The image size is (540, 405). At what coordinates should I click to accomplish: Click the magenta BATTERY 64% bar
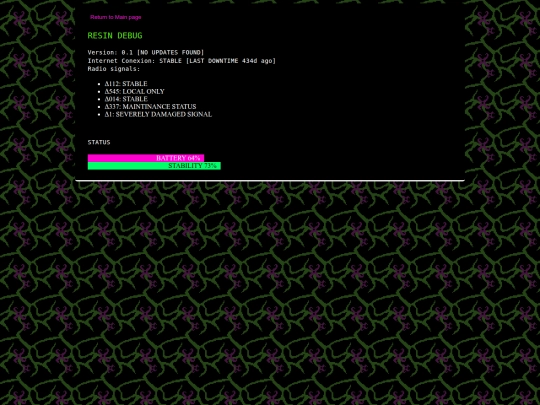pos(146,158)
